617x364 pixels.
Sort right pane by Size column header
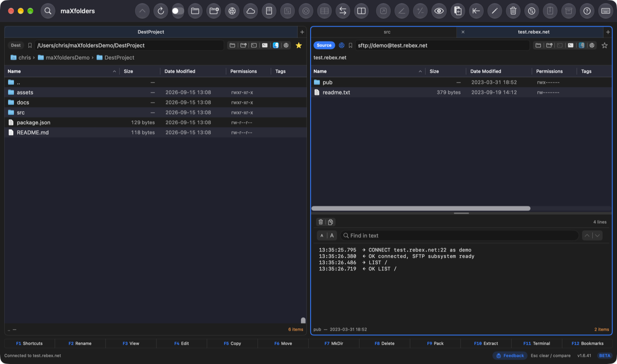click(446, 71)
